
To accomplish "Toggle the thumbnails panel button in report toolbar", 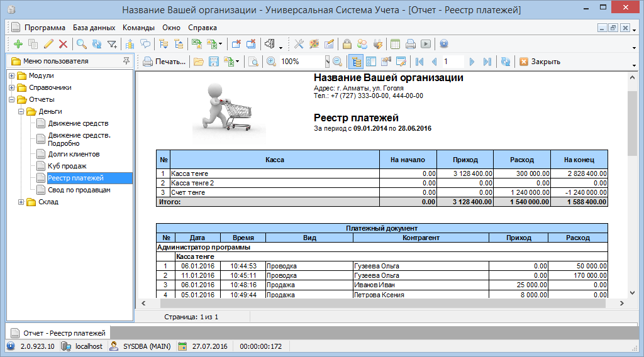I will (x=371, y=62).
